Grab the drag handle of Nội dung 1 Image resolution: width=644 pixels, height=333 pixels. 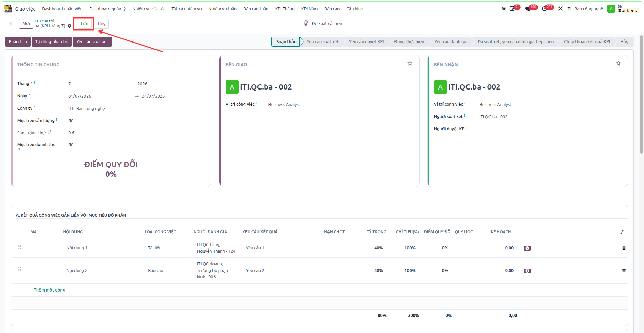pyautogui.click(x=20, y=247)
